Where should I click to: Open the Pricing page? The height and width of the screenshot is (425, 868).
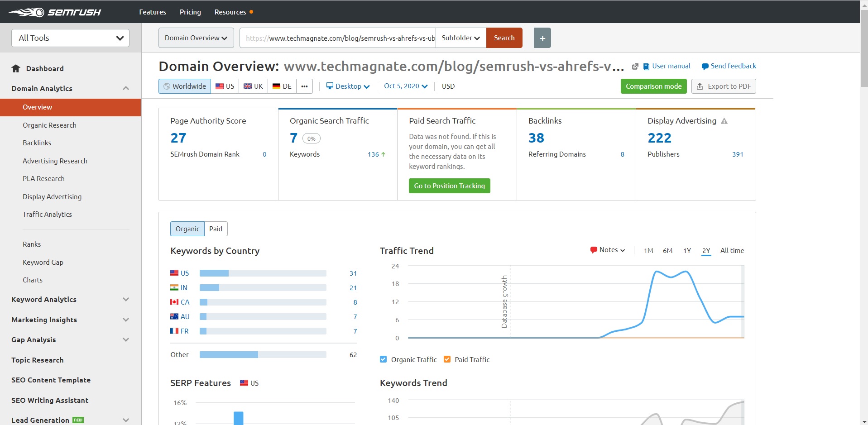(x=190, y=12)
